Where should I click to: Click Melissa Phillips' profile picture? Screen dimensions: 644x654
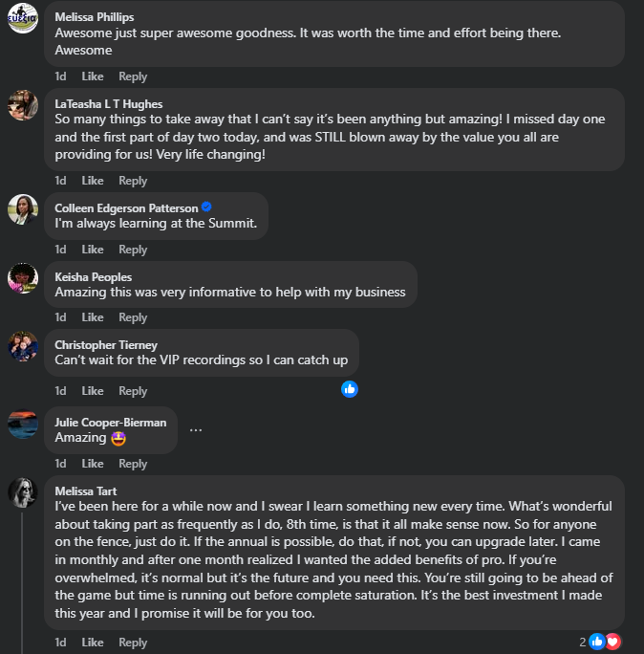(23, 18)
